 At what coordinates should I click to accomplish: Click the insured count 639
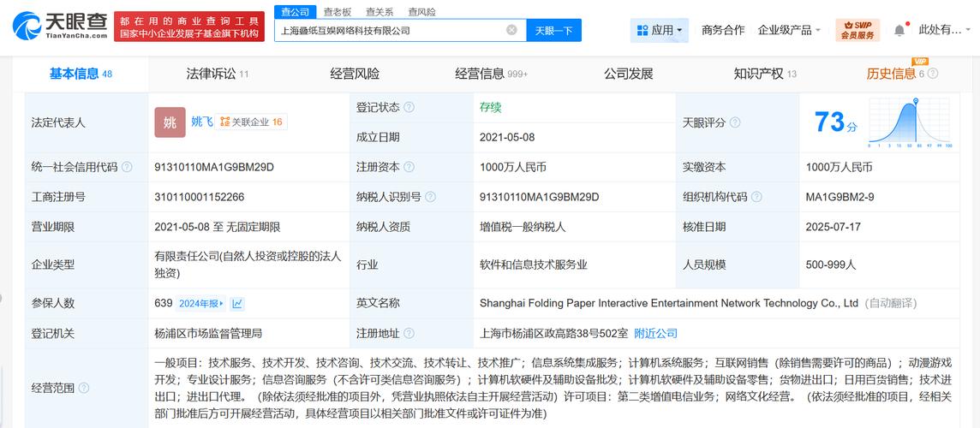pyautogui.click(x=163, y=304)
